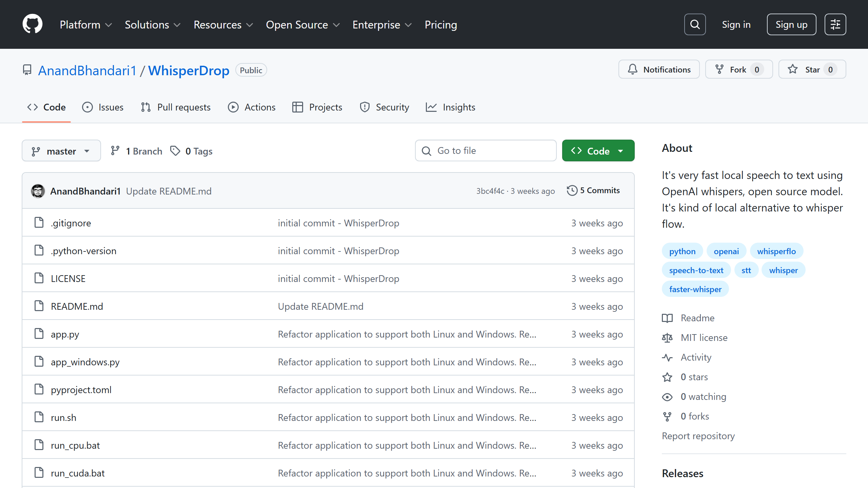Click the faster-whisper topic tag
This screenshot has width=868, height=488.
695,289
